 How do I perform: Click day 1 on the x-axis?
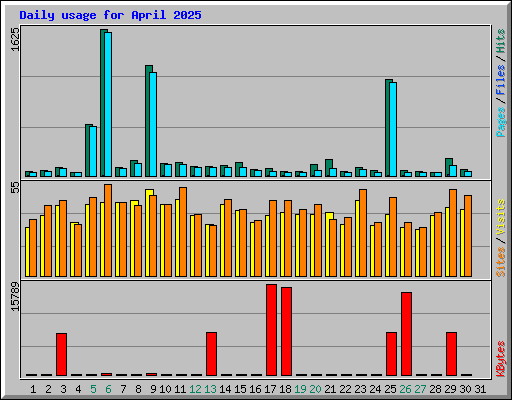[x=33, y=389]
